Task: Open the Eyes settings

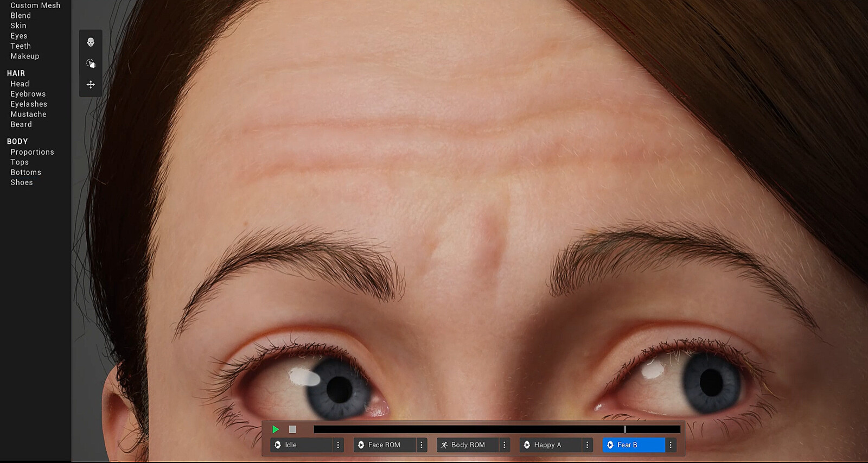Action: click(x=19, y=36)
